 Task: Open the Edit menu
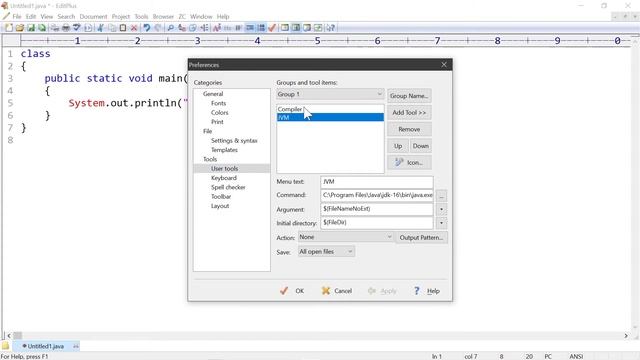(x=31, y=17)
